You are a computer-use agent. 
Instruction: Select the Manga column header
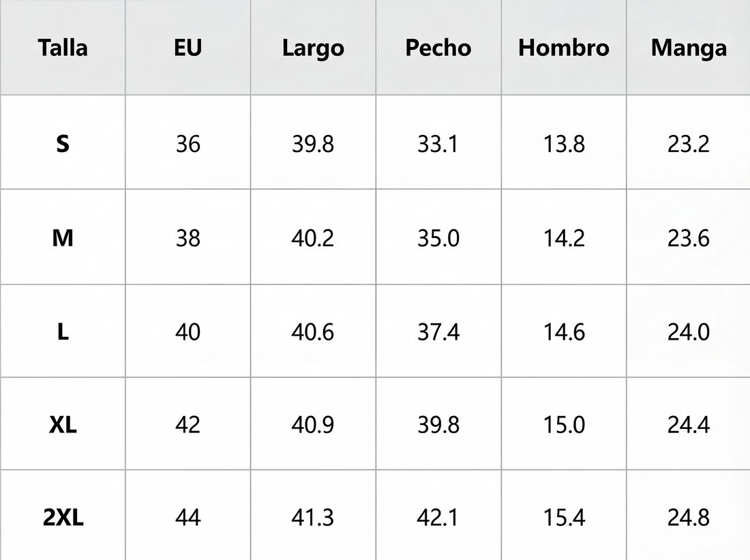coord(689,49)
